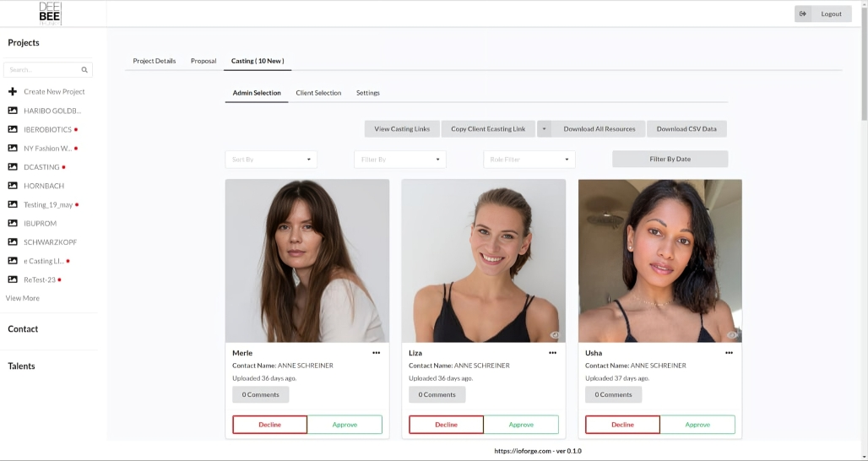Image resolution: width=868 pixels, height=461 pixels.
Task: Open the Filter By dropdown
Action: tap(400, 160)
